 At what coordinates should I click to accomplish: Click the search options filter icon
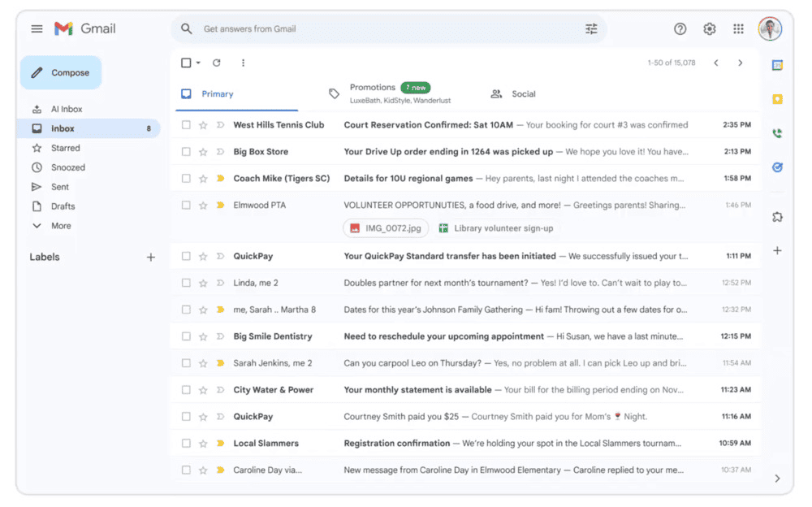coord(591,29)
